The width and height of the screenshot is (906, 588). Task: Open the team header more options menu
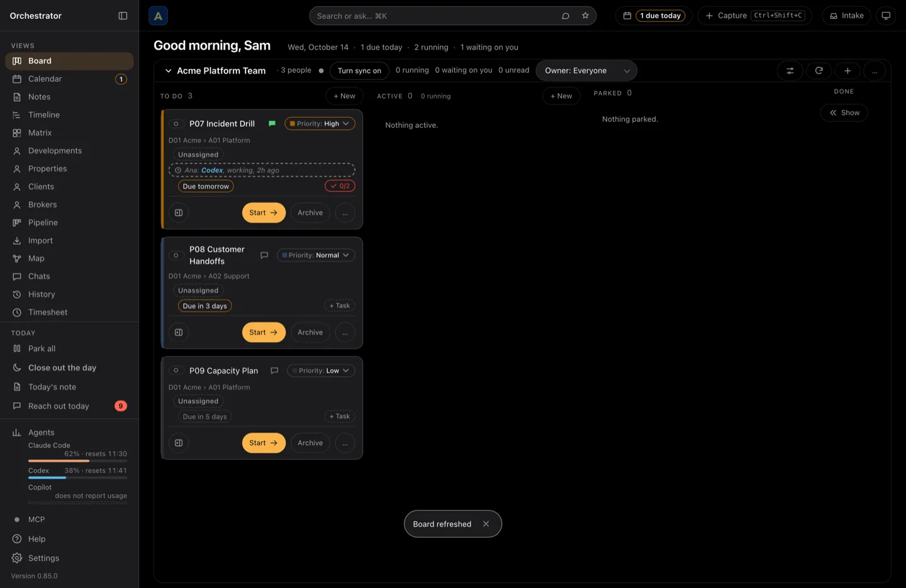875,70
